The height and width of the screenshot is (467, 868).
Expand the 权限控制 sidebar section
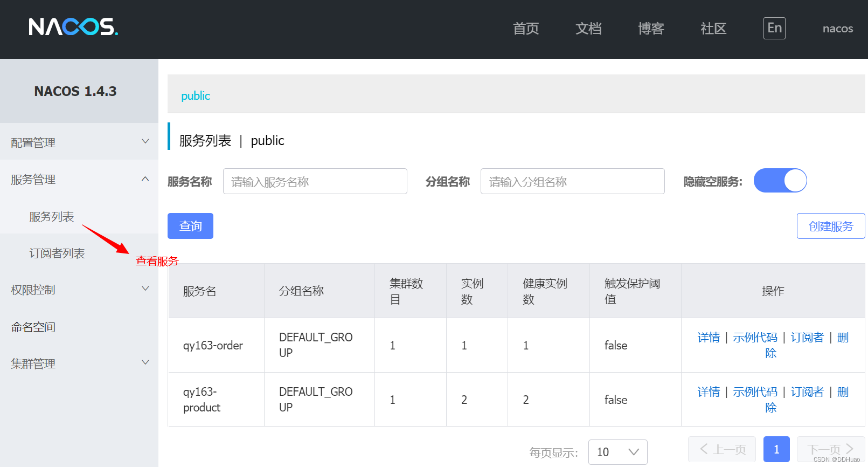coord(79,290)
